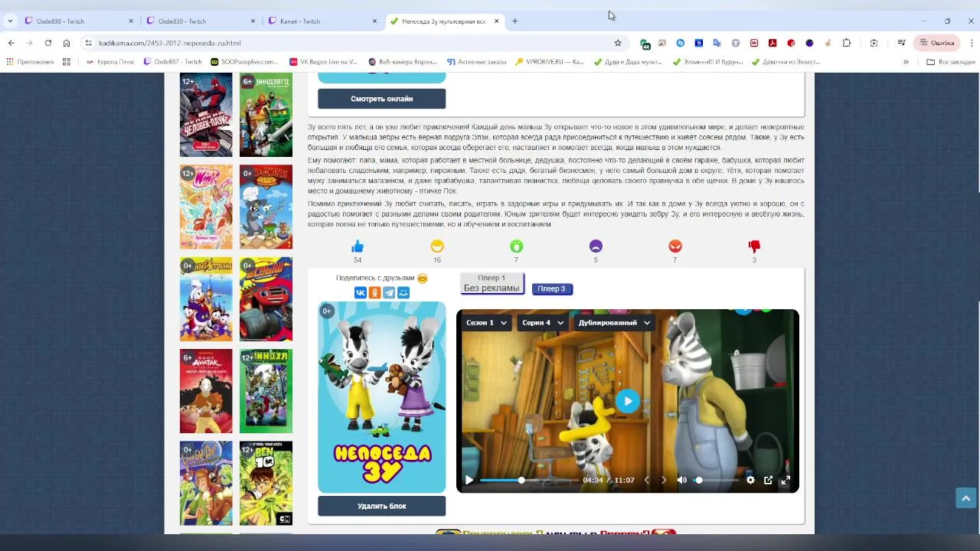Image resolution: width=980 pixels, height=551 pixels.
Task: Click the scroll-to-top arrow button
Action: 965,498
